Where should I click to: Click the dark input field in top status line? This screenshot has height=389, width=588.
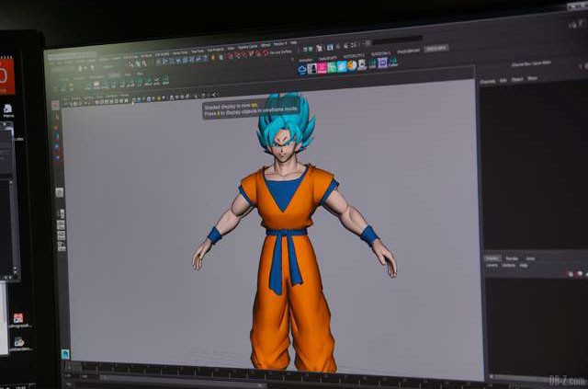(397, 39)
